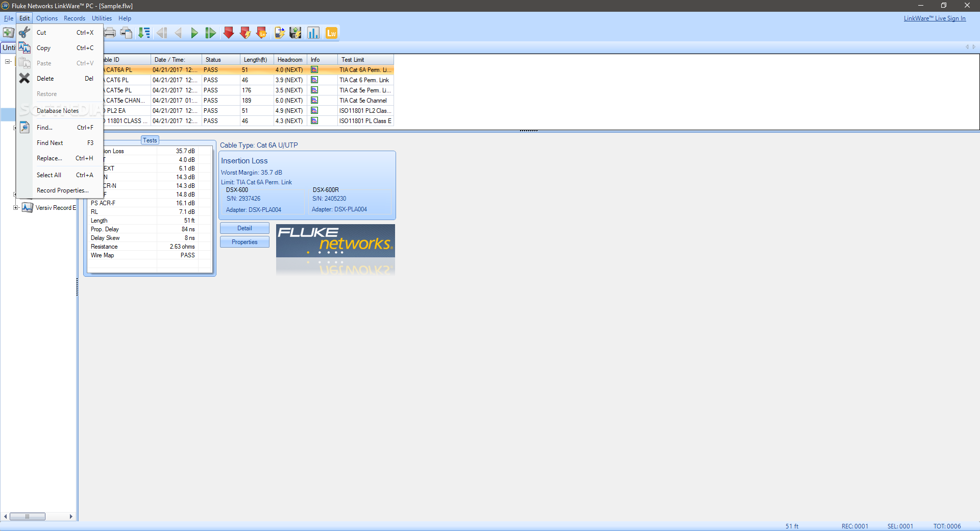This screenshot has height=531, width=980.
Task: Click the black X Delete icon
Action: click(24, 79)
